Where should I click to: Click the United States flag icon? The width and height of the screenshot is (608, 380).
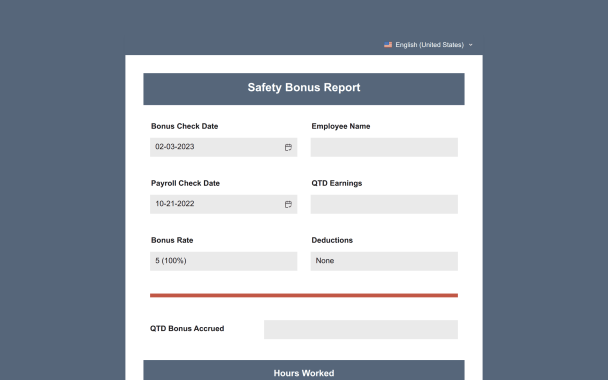[x=388, y=45]
